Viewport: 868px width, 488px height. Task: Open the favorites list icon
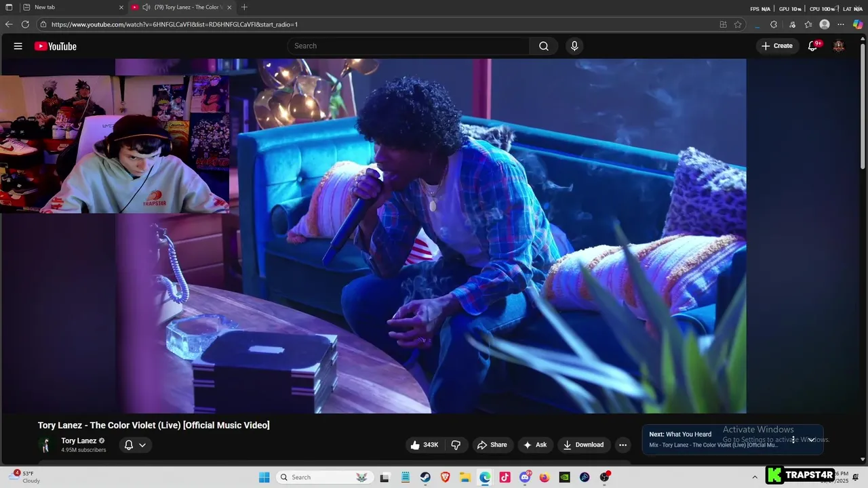pyautogui.click(x=808, y=24)
